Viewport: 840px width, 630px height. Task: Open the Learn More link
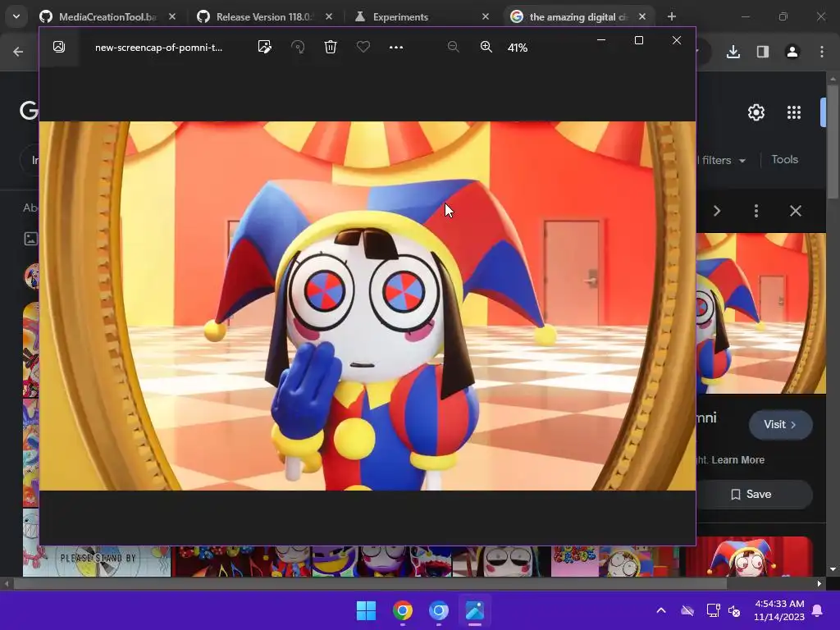pyautogui.click(x=737, y=459)
